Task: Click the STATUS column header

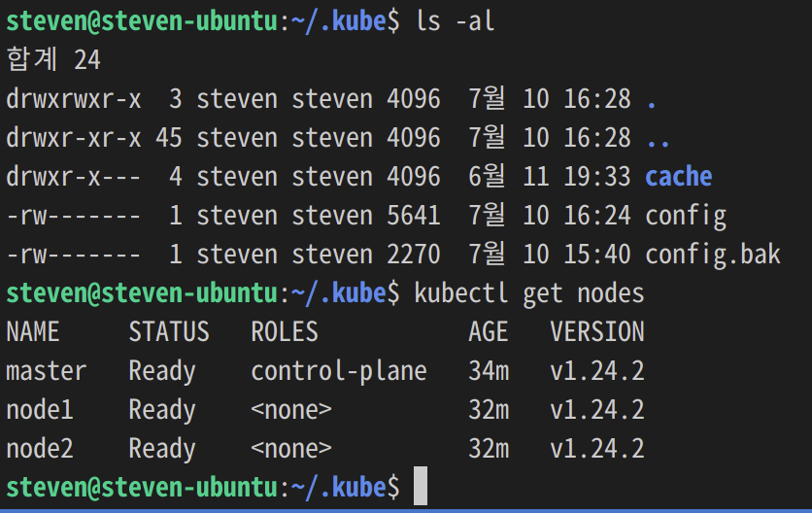Action: (169, 331)
